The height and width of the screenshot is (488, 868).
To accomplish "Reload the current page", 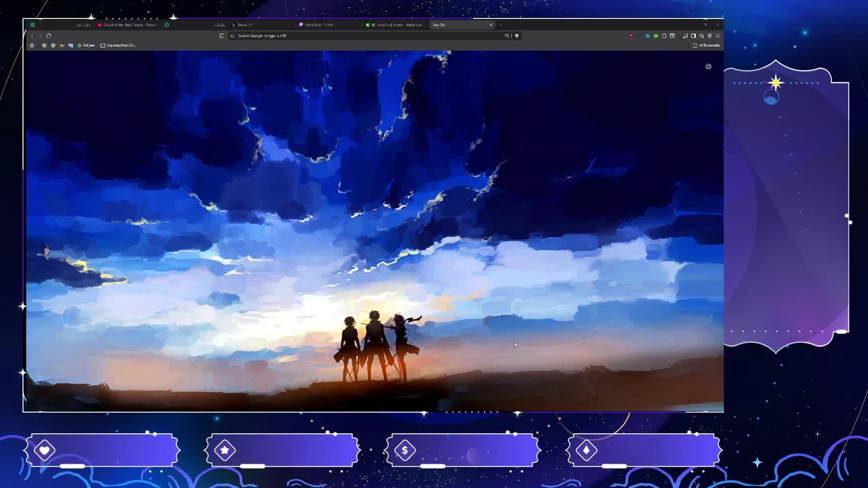I will point(49,35).
